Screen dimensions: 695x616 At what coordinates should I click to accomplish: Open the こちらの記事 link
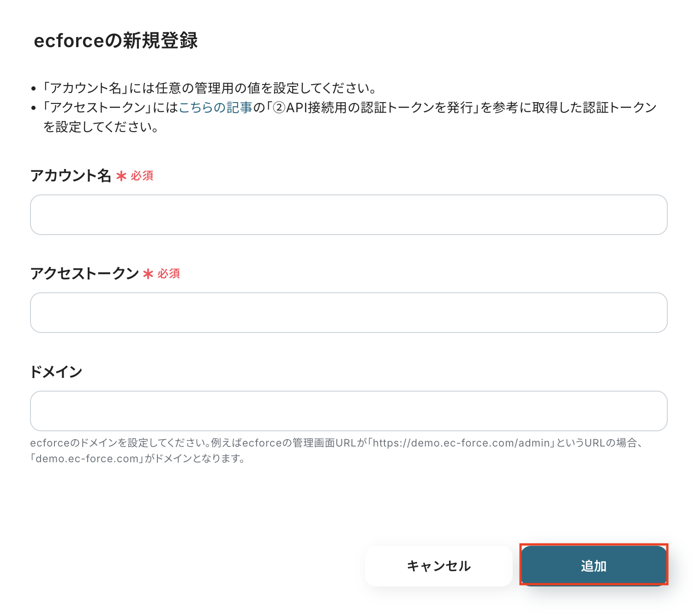tap(216, 108)
